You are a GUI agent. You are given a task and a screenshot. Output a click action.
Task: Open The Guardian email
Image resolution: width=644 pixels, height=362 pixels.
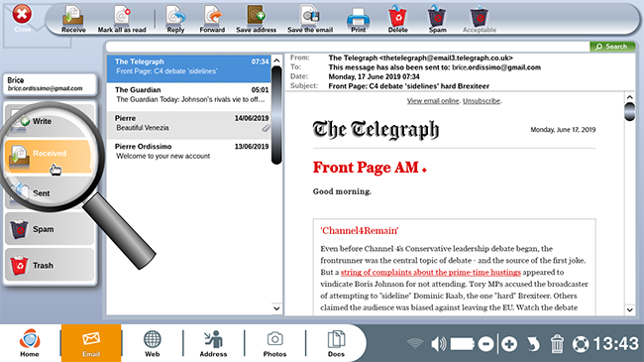189,96
